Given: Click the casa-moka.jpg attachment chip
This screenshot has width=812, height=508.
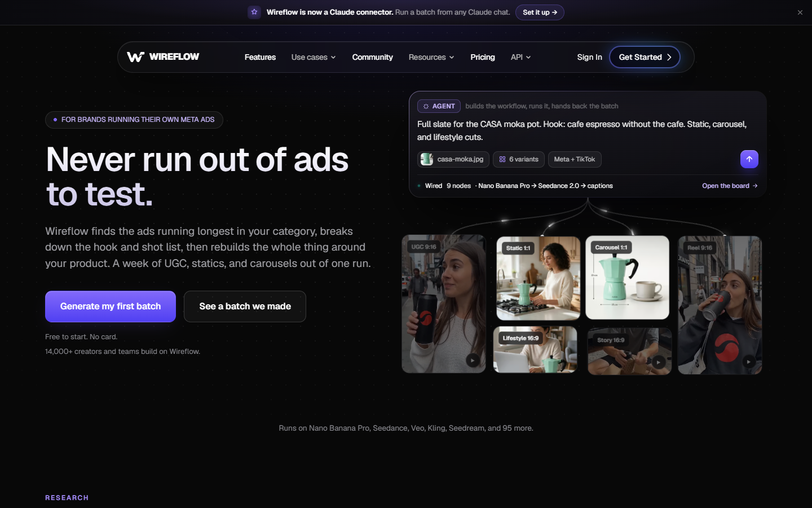Looking at the screenshot, I should tap(453, 159).
